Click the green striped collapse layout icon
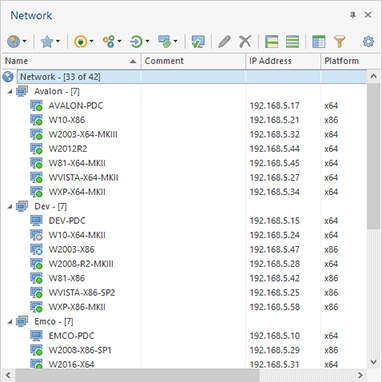This screenshot has height=382, width=382. (292, 42)
